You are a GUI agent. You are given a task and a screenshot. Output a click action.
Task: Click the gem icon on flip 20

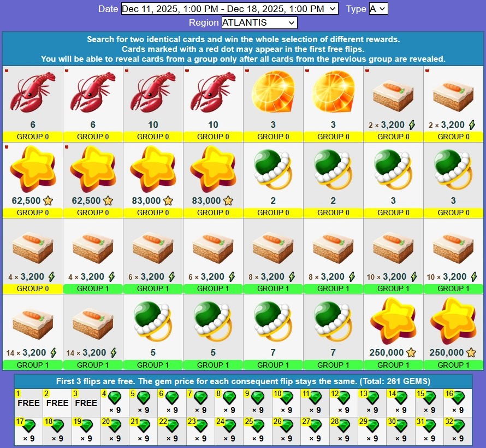tap(114, 426)
